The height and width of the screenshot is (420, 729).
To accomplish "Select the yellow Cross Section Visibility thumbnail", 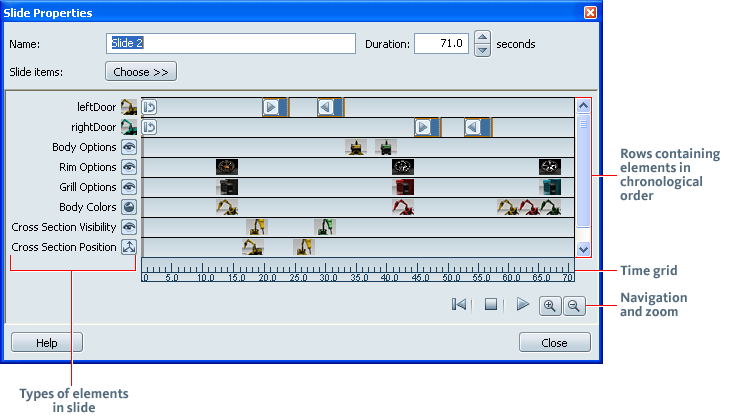I will point(257,227).
